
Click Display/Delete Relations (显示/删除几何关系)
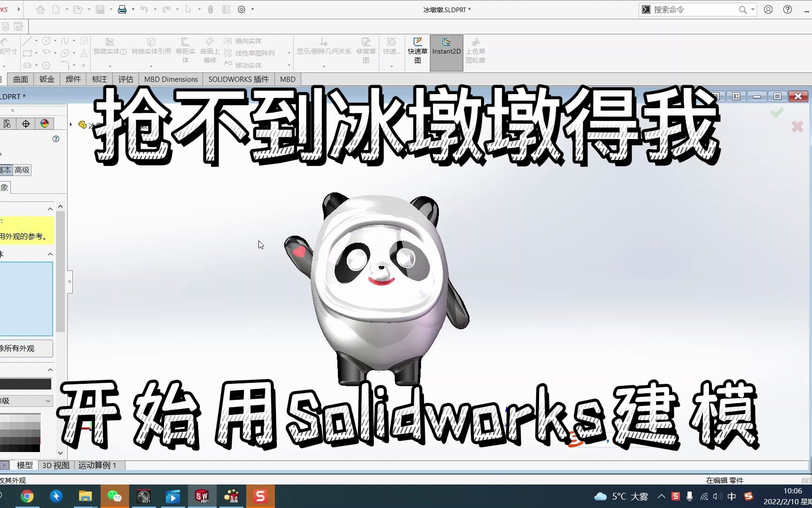tap(324, 47)
